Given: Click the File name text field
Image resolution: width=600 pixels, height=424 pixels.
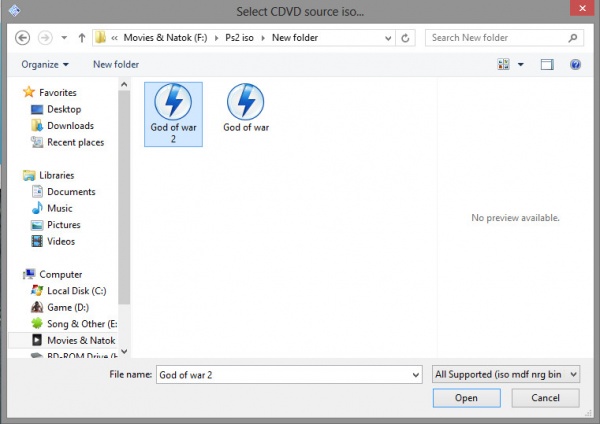Looking at the screenshot, I should tap(284, 375).
